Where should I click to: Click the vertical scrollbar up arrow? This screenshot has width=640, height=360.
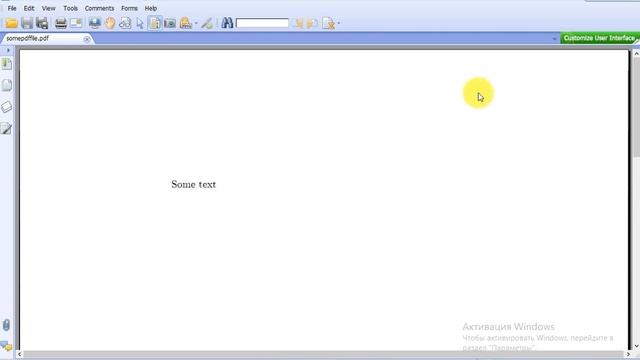click(636, 53)
